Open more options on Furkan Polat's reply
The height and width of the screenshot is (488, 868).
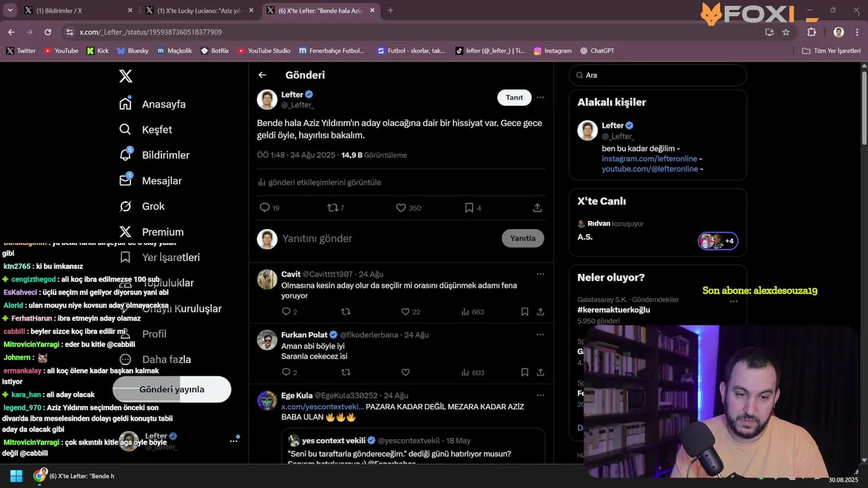(540, 335)
